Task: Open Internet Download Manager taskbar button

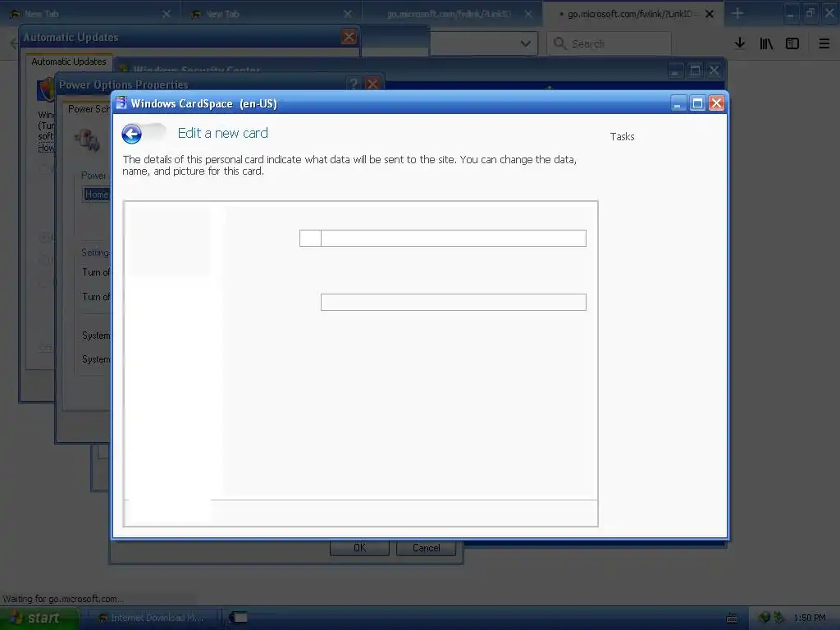Action: (x=153, y=619)
